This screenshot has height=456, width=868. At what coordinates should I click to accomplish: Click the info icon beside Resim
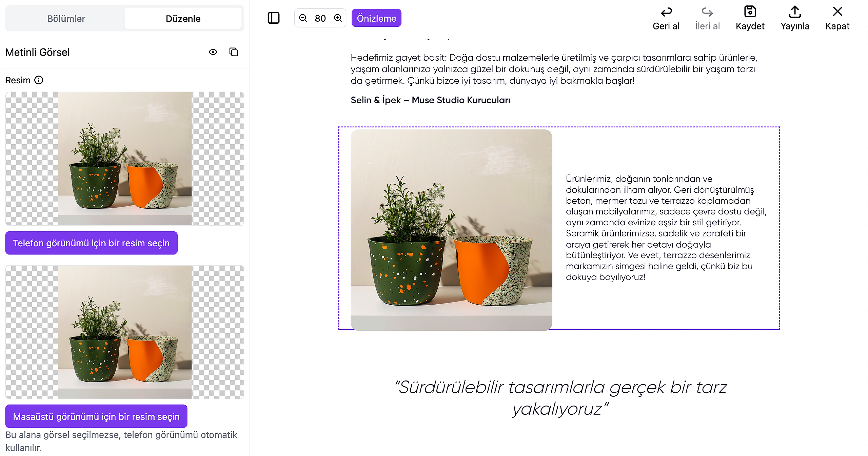[39, 80]
